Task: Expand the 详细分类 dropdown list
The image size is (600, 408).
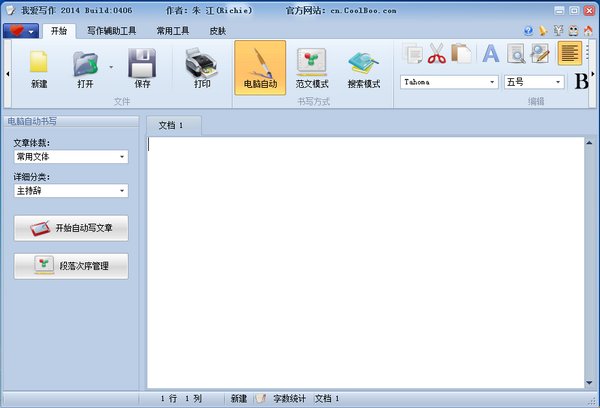Action: [71, 191]
